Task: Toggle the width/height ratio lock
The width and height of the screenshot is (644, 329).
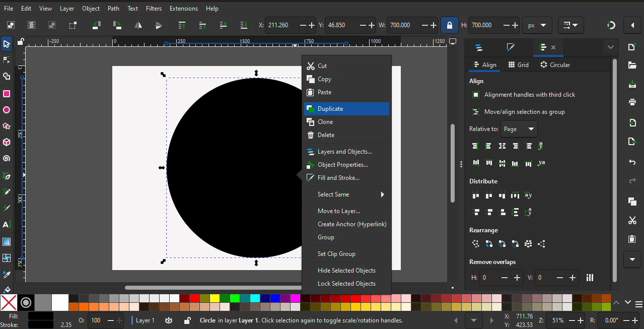Action: (x=449, y=25)
